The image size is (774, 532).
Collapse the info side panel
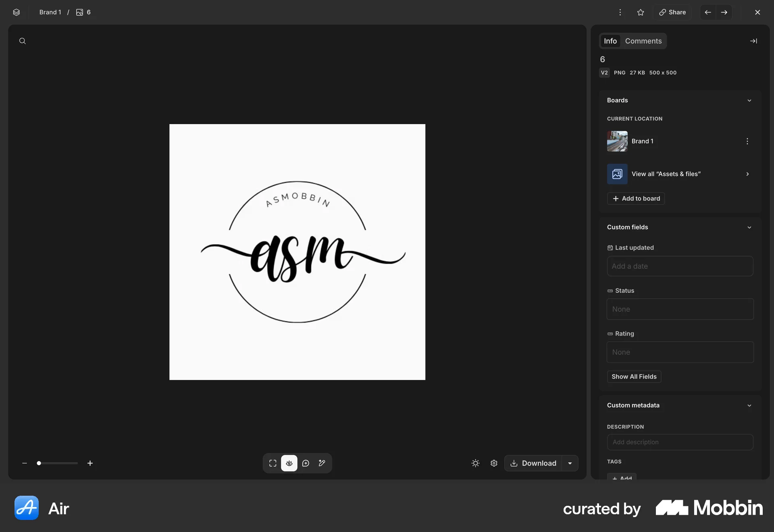click(753, 41)
